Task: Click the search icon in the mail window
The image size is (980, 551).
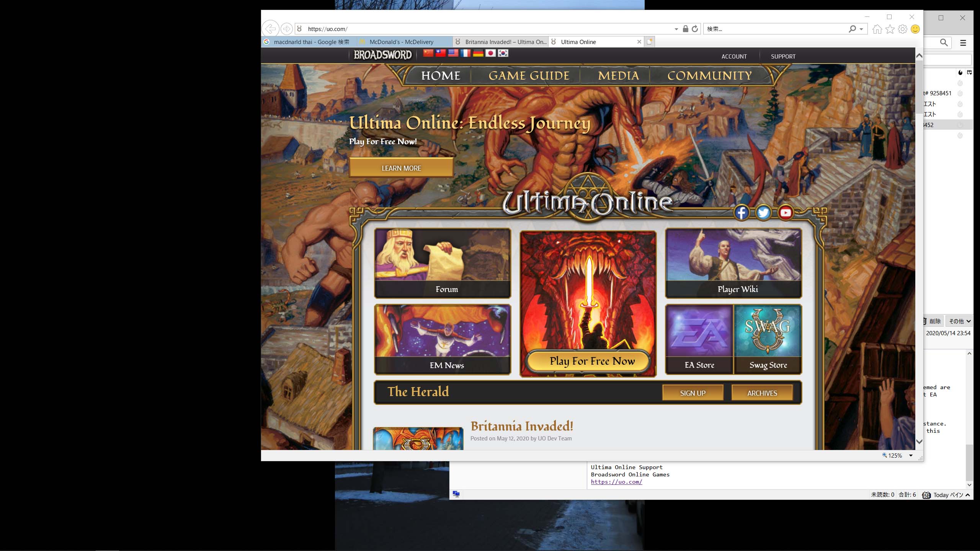Action: 944,42
